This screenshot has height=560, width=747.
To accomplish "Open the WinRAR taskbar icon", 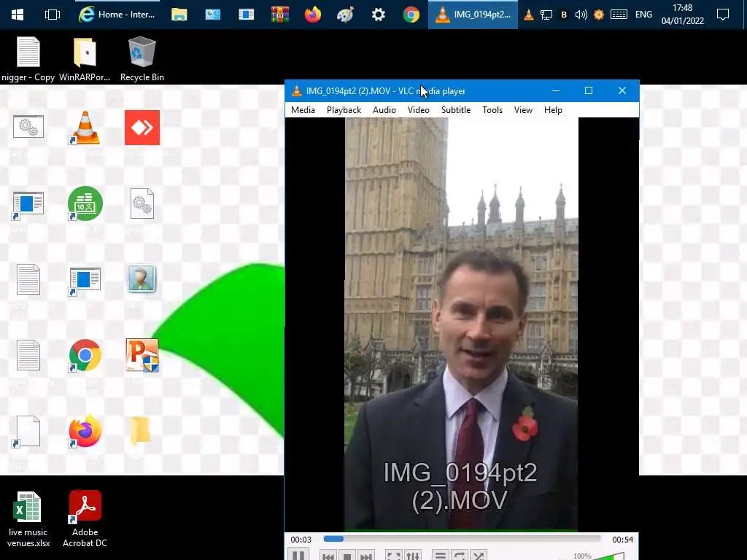I will pos(280,15).
